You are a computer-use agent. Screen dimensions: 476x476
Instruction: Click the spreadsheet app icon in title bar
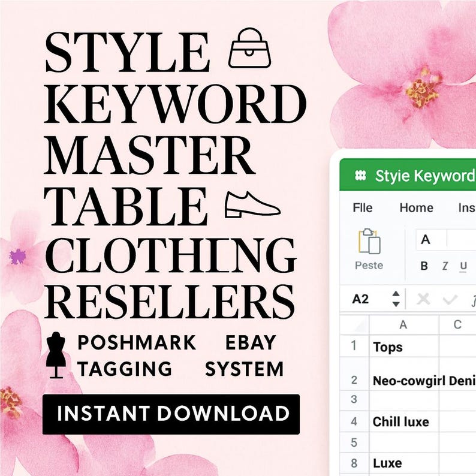[x=360, y=176]
